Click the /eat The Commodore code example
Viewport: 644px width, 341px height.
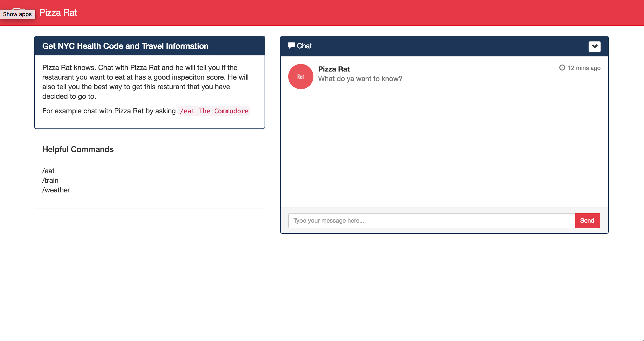coord(214,111)
